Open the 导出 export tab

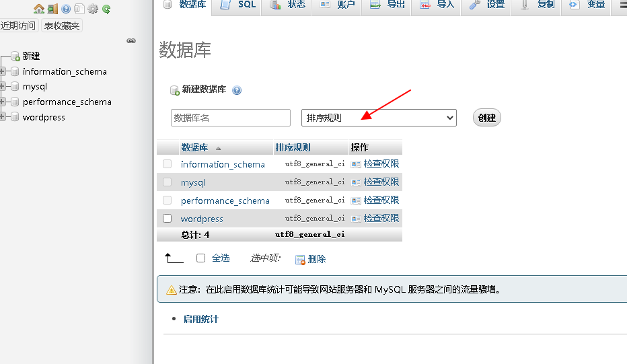389,5
